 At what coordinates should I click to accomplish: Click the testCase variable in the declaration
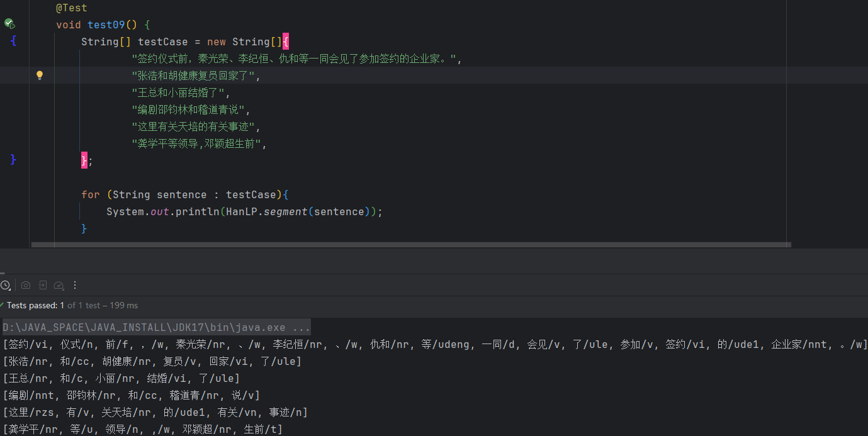click(x=163, y=42)
